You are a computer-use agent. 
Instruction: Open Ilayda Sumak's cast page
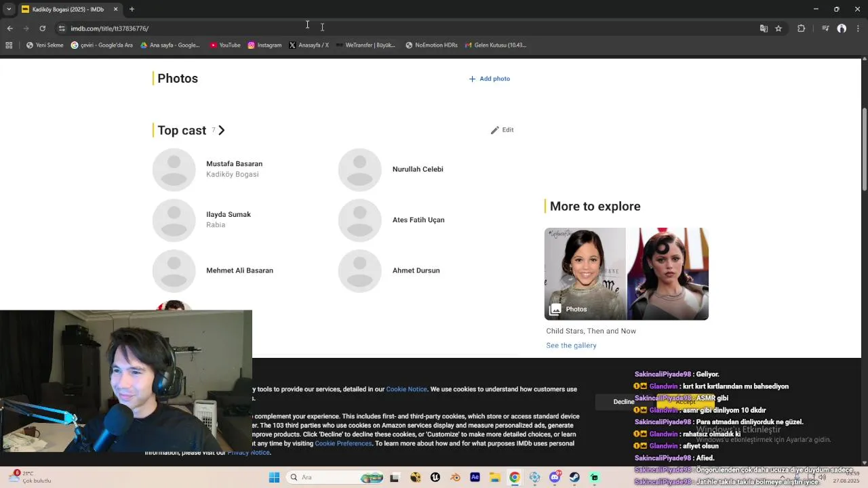229,214
